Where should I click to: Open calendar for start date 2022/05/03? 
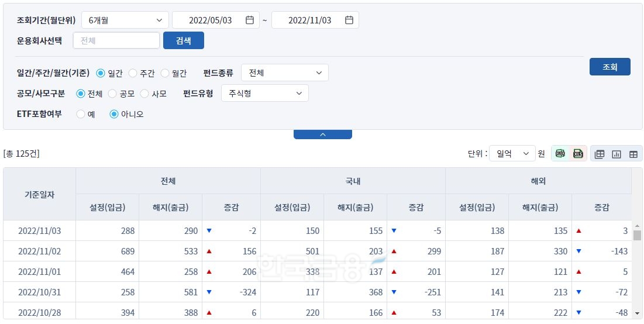(x=250, y=20)
